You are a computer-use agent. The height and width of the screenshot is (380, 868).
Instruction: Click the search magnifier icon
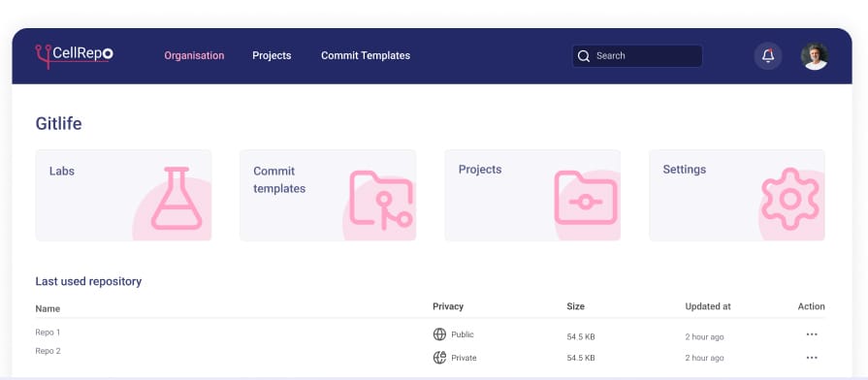(584, 56)
